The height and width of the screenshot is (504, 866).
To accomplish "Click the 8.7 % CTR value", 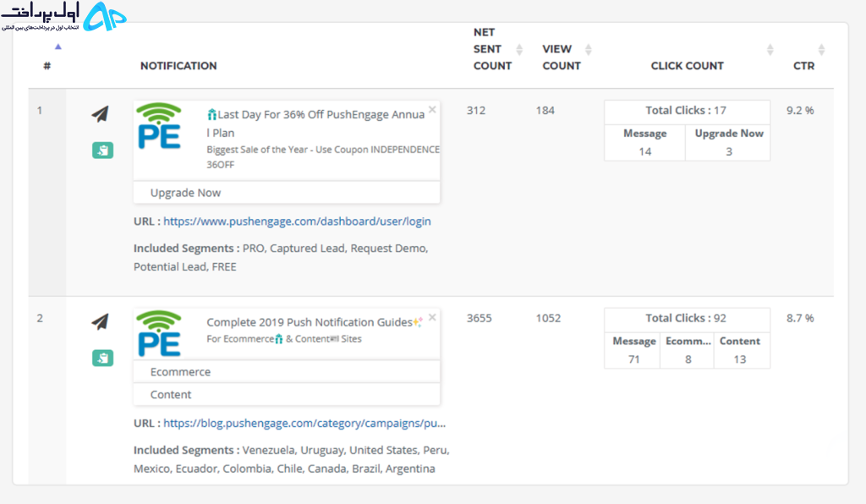I will pos(800,318).
